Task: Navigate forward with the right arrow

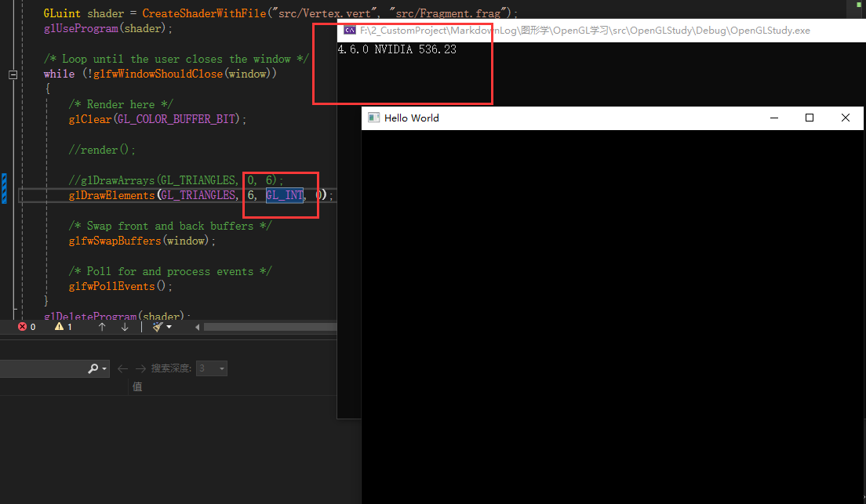Action: click(140, 368)
